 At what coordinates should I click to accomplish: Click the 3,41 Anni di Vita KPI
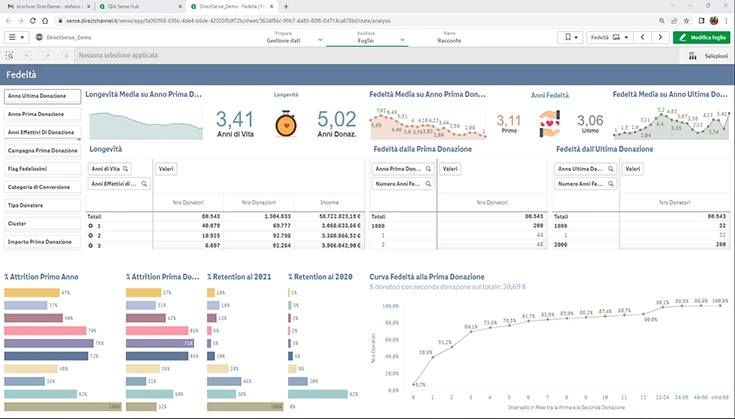point(235,124)
